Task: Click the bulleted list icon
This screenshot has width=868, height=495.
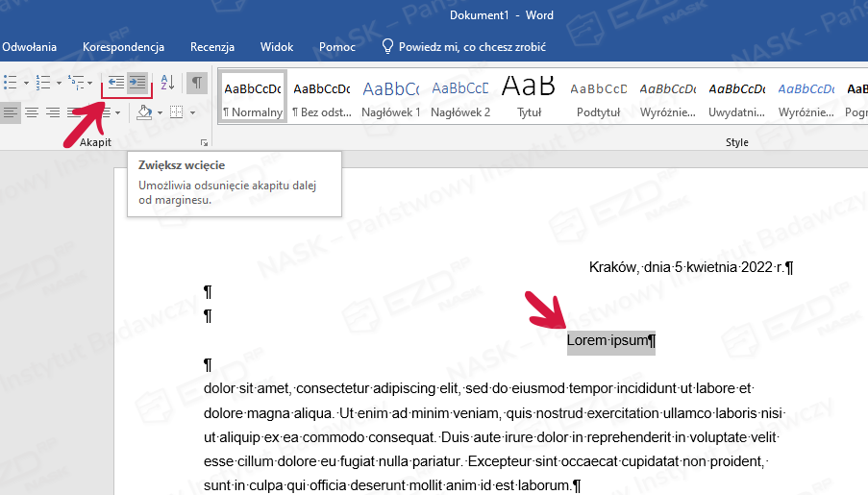Action: point(11,83)
